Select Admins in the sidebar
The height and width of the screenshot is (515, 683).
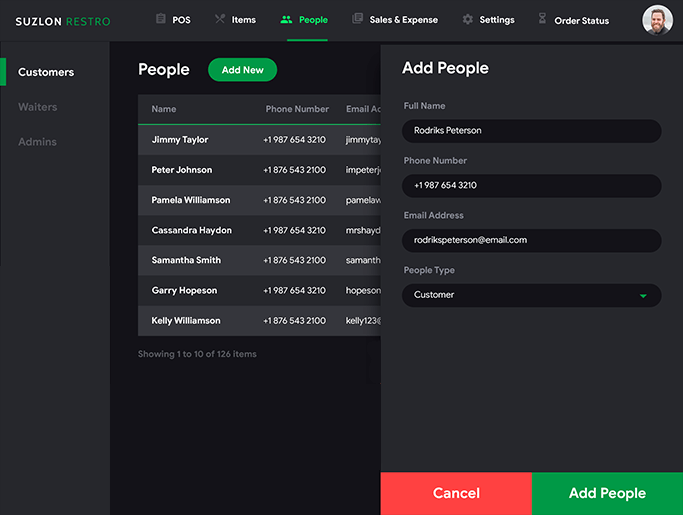pyautogui.click(x=37, y=142)
